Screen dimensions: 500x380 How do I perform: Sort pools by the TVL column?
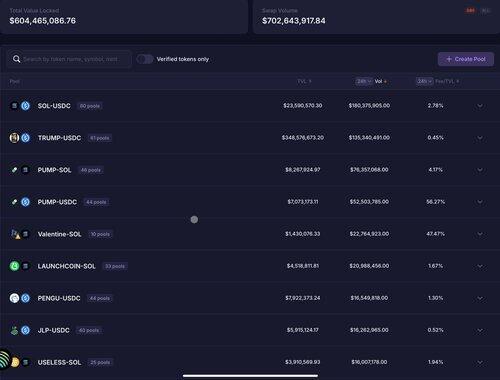click(x=304, y=81)
